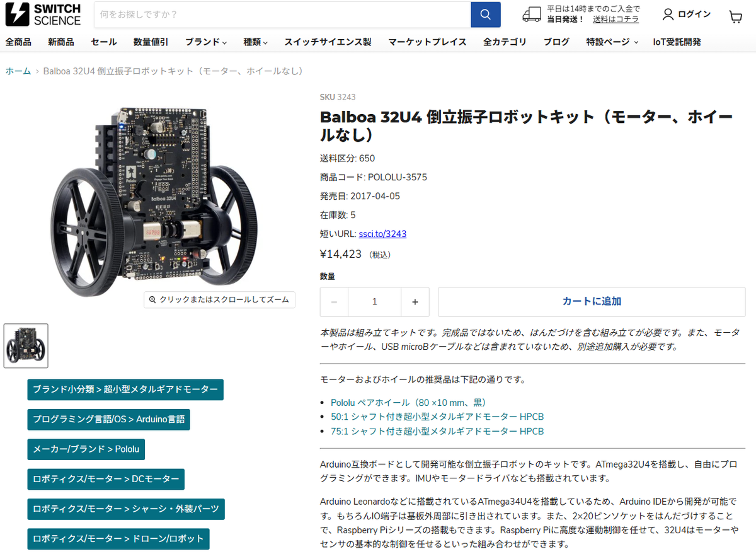Image resolution: width=756 pixels, height=554 pixels.
Task: Click the login person icon
Action: click(x=668, y=14)
